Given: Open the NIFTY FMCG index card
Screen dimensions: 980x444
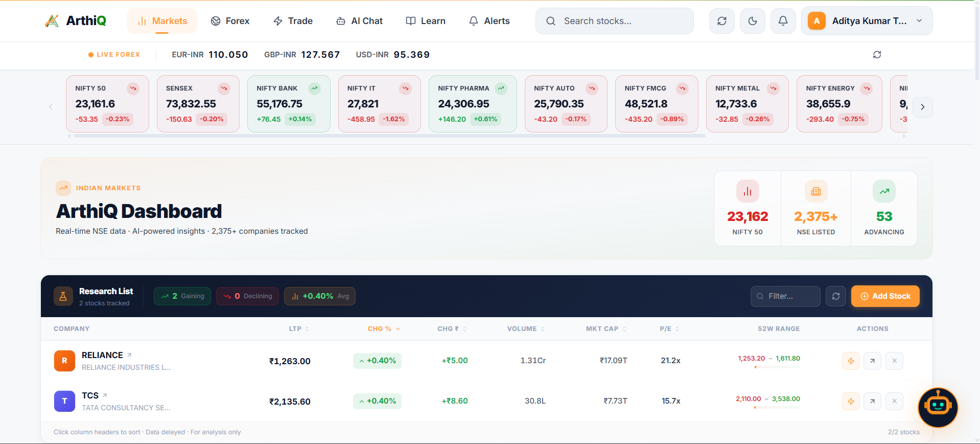Looking at the screenshot, I should coord(657,104).
